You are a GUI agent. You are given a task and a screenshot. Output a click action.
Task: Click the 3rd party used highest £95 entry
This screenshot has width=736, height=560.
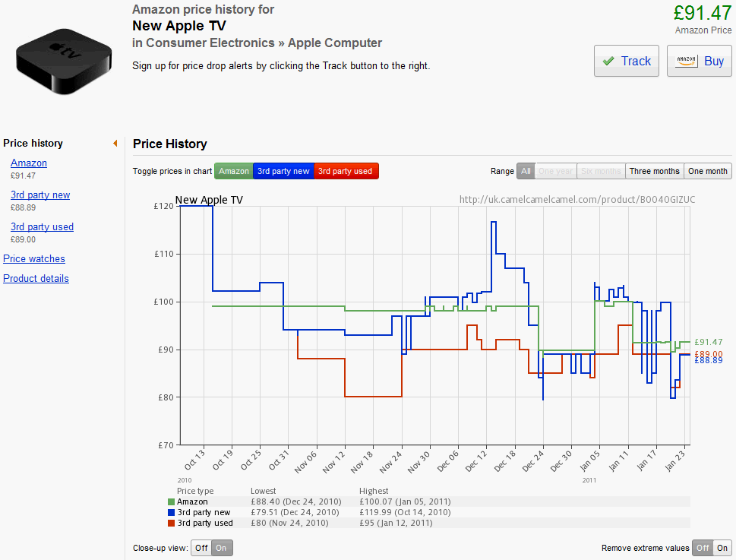(x=396, y=523)
